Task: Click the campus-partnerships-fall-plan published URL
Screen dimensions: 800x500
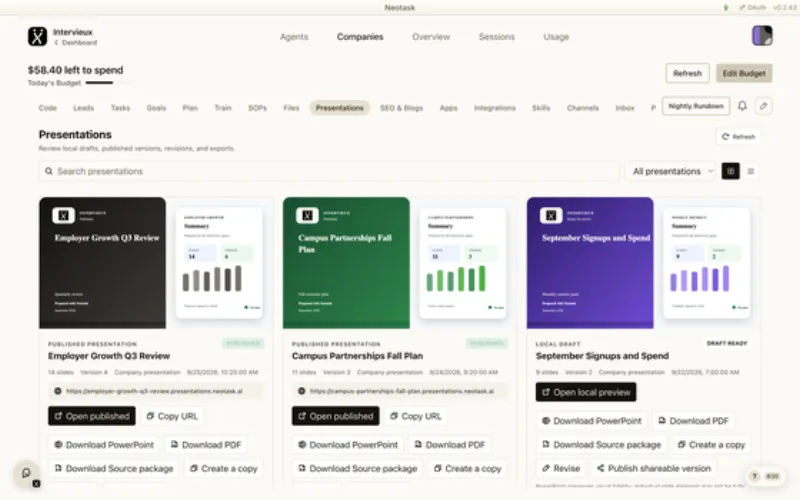Action: click(x=400, y=391)
